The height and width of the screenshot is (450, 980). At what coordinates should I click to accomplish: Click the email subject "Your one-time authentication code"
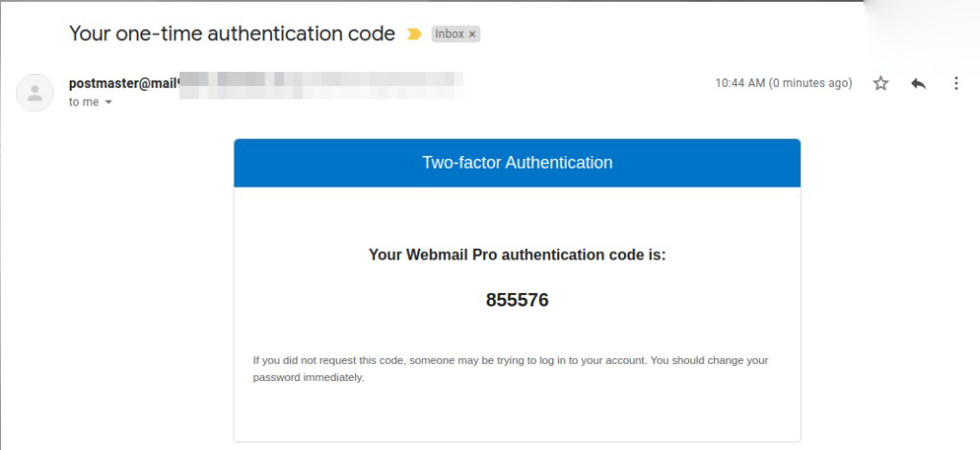(232, 34)
